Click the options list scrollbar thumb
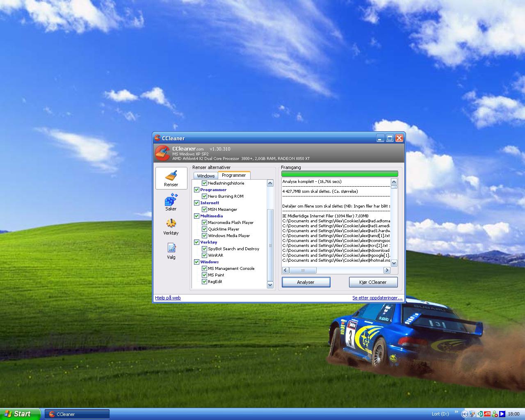 coord(270,245)
